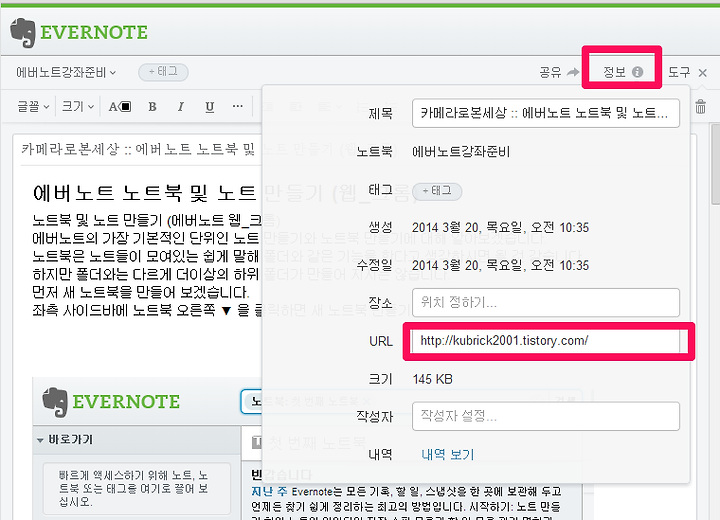Open the 에버노트강좌준비 notebook dropdown
720x520 pixels.
click(x=66, y=73)
